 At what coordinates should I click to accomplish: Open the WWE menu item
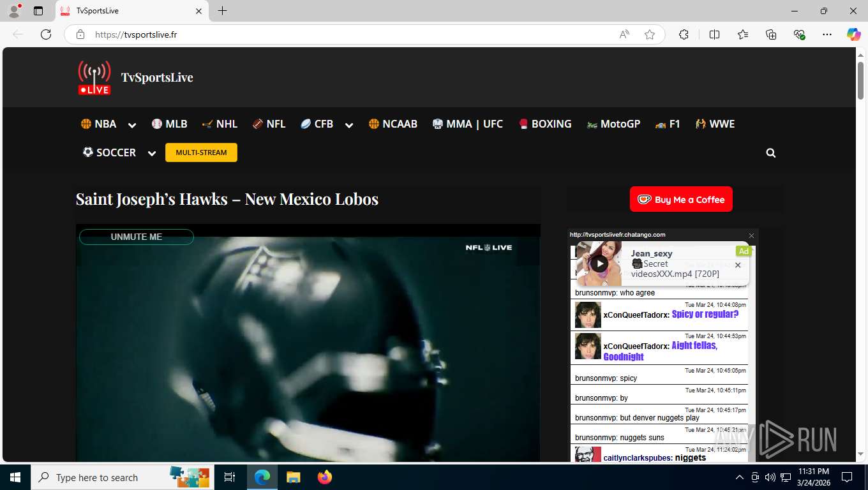[715, 124]
